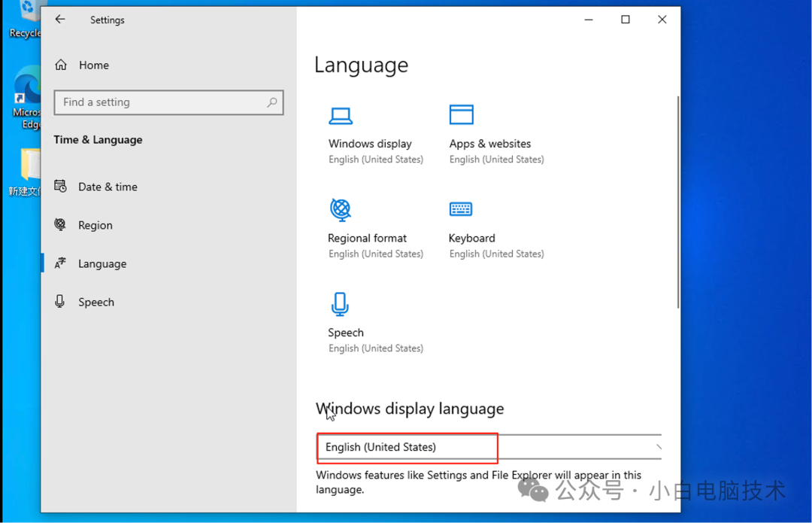Click the Time & Language section heading
The width and height of the screenshot is (812, 523).
(98, 140)
